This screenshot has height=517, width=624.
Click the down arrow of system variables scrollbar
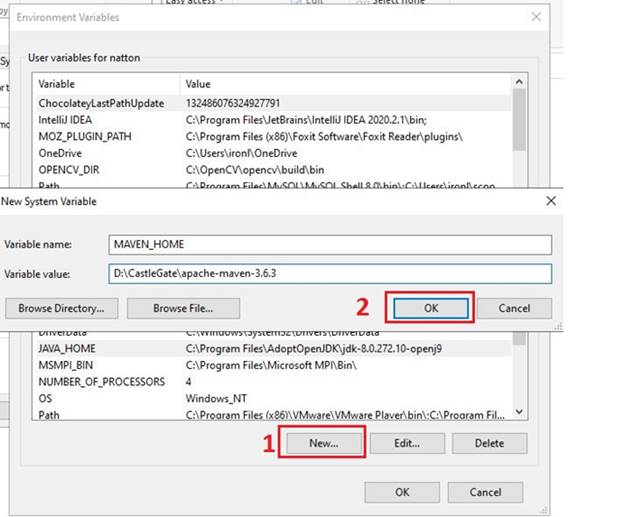[x=519, y=412]
